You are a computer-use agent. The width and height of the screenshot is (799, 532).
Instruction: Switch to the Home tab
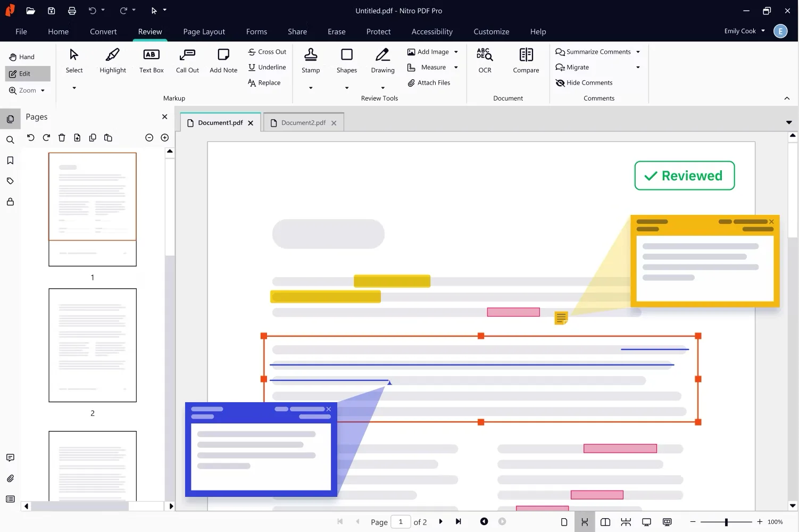pyautogui.click(x=58, y=31)
